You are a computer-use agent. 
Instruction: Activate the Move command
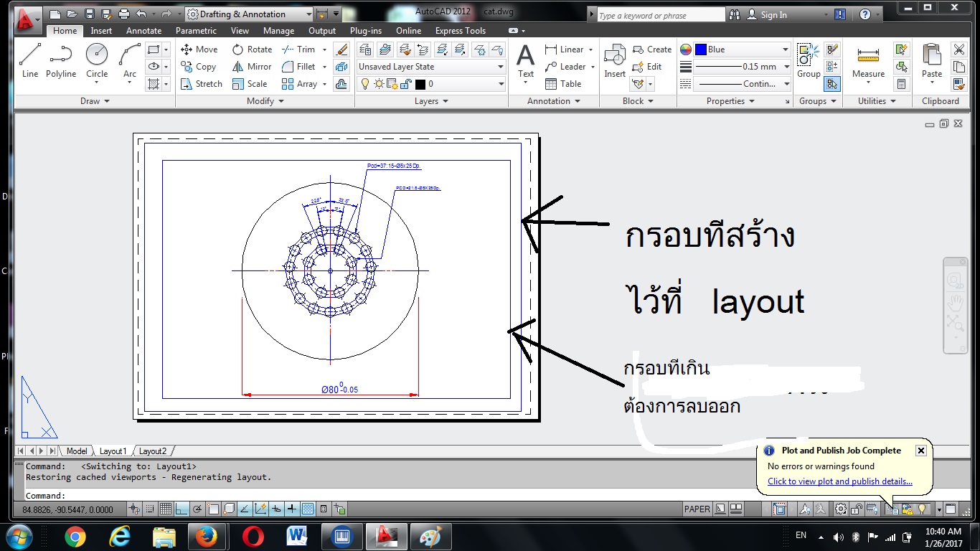199,50
